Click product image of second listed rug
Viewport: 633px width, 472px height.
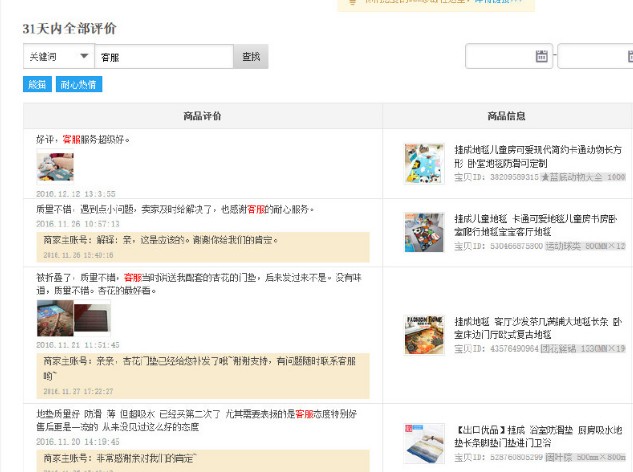(x=424, y=232)
